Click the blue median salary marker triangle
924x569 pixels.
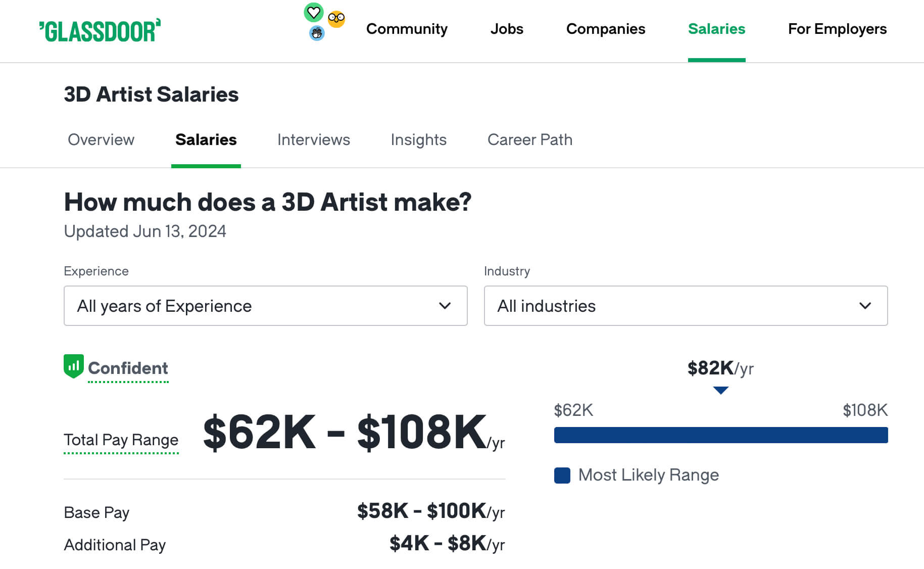click(x=720, y=390)
